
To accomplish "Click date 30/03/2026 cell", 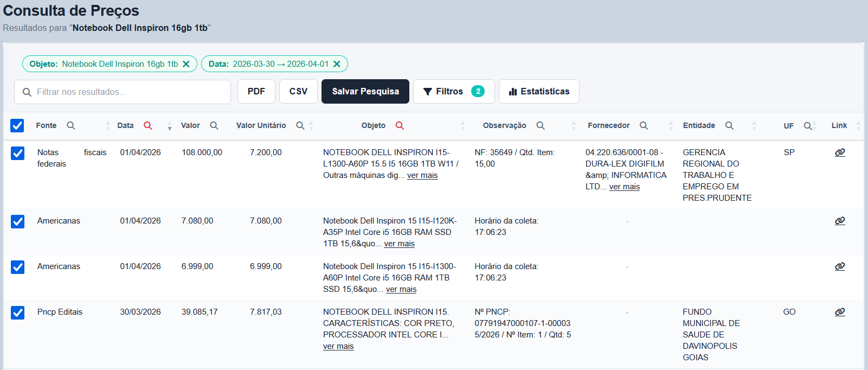I will tap(140, 312).
